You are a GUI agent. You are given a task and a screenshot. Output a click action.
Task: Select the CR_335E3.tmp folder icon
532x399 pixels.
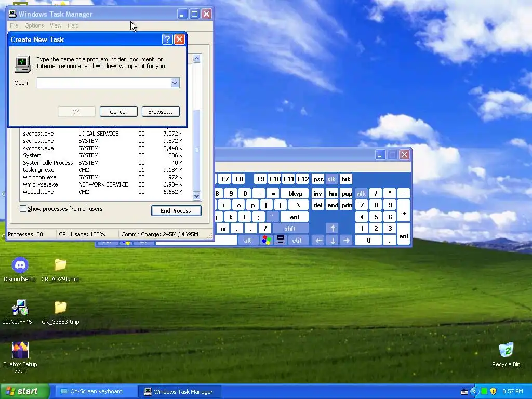click(60, 312)
